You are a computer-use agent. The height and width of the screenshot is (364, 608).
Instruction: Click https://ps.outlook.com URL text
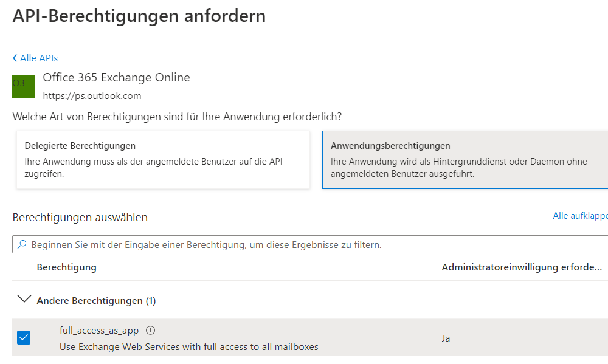tap(92, 96)
